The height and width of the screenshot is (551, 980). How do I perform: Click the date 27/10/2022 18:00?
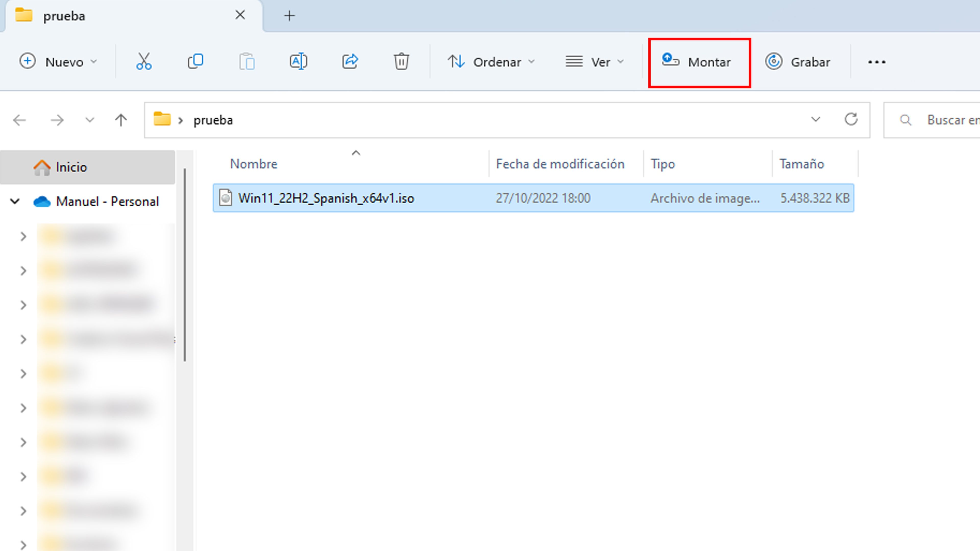click(543, 198)
